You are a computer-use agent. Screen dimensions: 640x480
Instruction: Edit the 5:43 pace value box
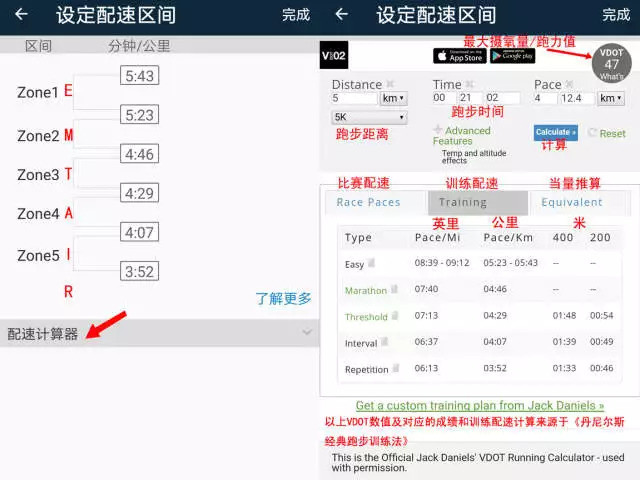click(139, 76)
